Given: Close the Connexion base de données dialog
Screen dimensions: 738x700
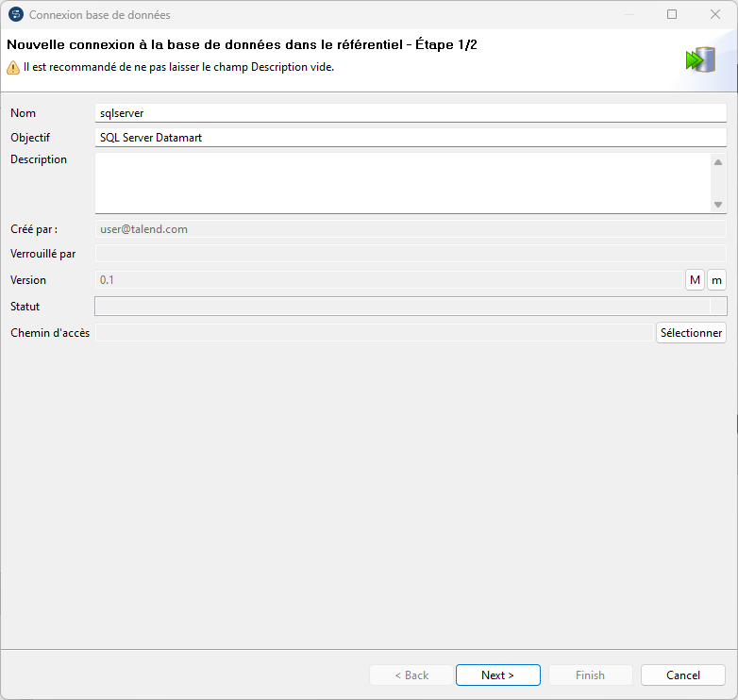Looking at the screenshot, I should coord(715,14).
